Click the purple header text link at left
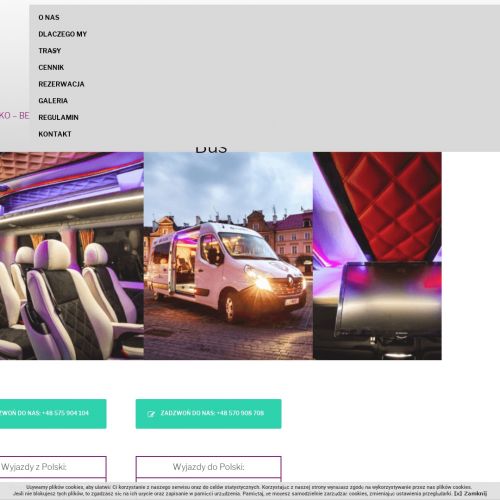 point(14,116)
